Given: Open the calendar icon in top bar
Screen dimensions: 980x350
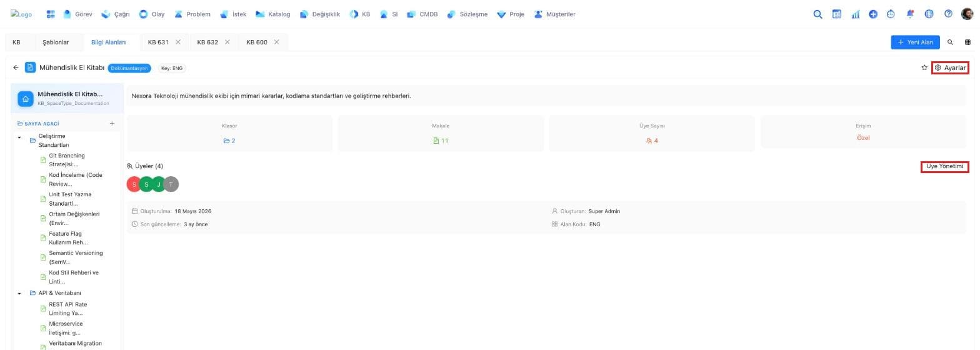Looking at the screenshot, I should [x=836, y=14].
